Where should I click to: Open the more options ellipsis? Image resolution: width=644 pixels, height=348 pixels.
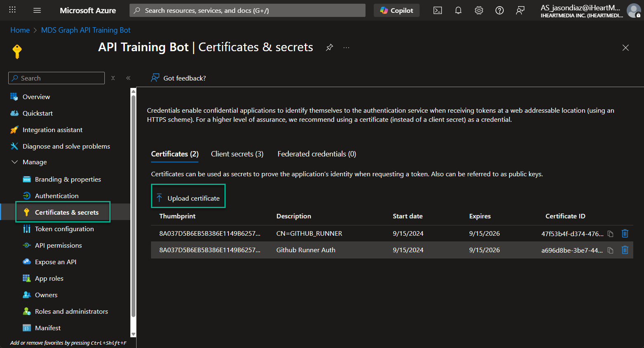pos(346,47)
